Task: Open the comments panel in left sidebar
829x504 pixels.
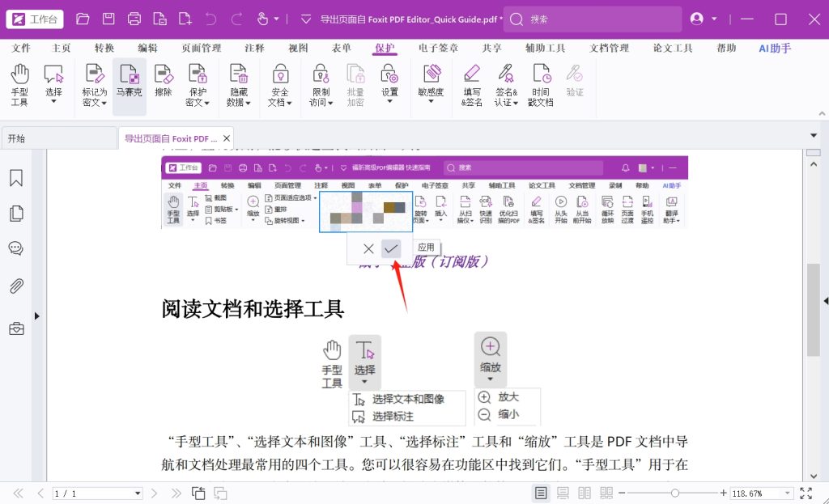Action: (15, 248)
